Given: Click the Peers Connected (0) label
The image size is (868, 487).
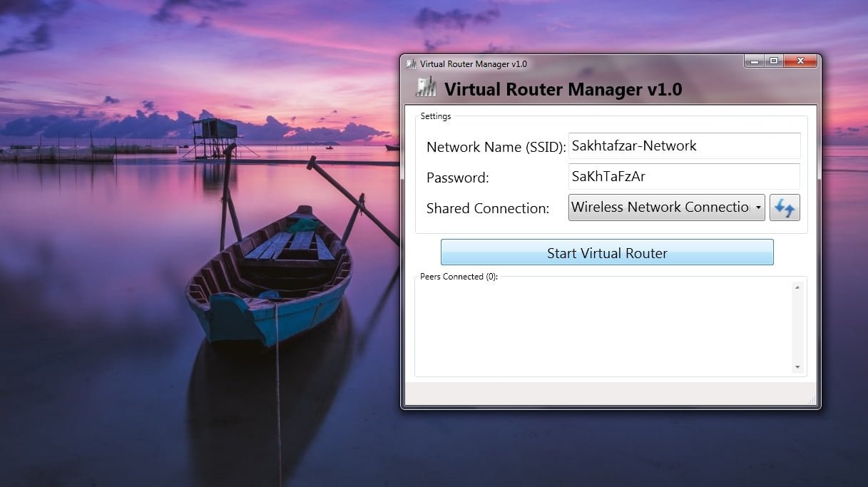Looking at the screenshot, I should pyautogui.click(x=459, y=277).
